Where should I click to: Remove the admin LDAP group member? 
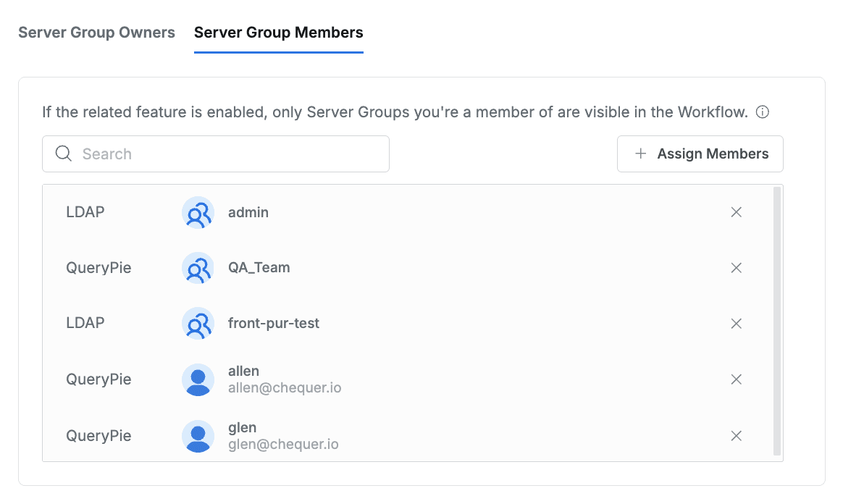(736, 212)
